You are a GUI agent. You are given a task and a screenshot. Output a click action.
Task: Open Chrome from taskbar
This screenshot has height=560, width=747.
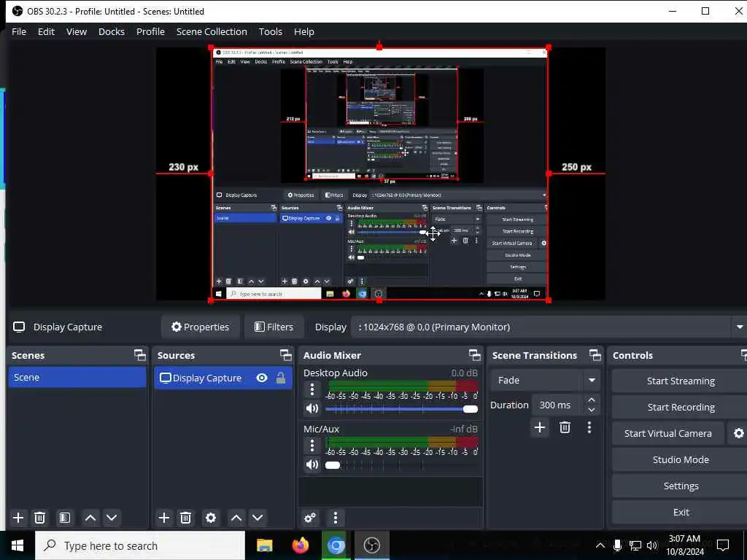336,545
